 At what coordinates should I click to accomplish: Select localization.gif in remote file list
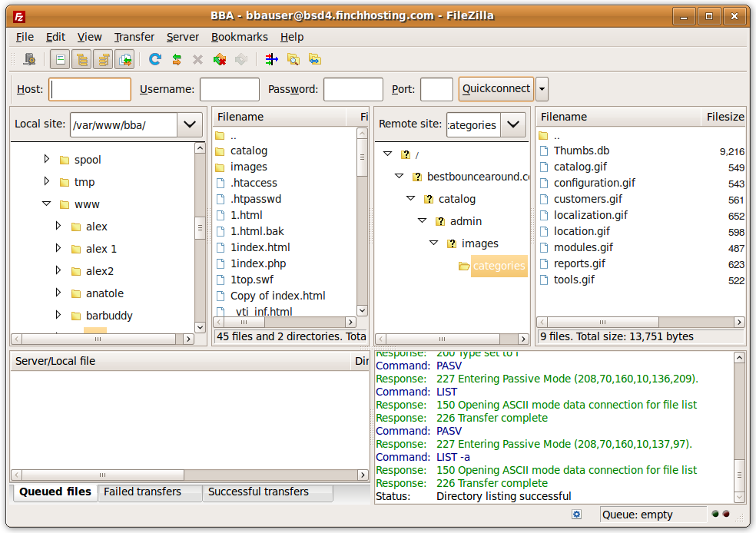click(x=590, y=215)
